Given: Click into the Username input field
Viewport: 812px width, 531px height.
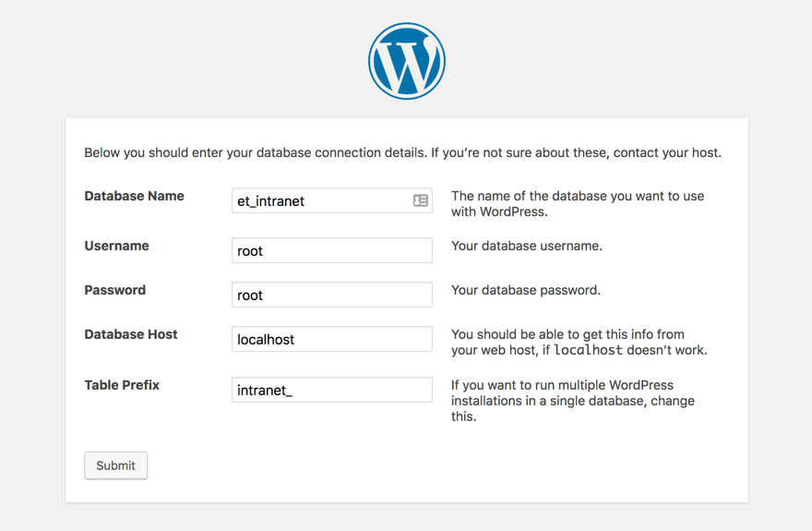Looking at the screenshot, I should coord(331,250).
